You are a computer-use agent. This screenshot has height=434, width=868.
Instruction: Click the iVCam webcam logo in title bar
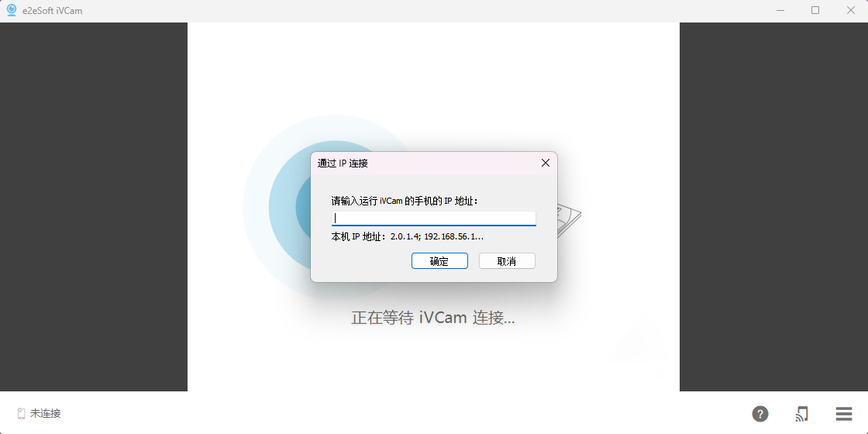click(x=11, y=11)
